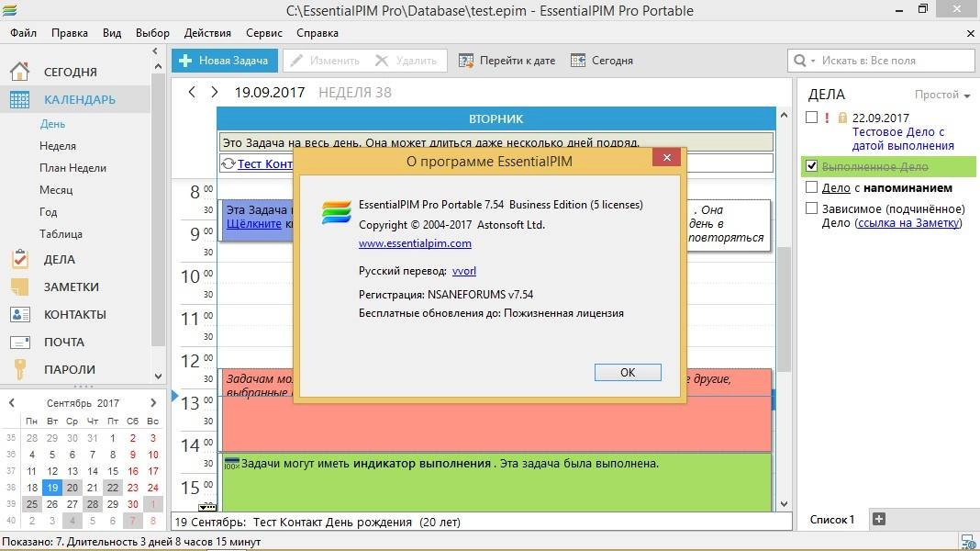Go to the next day arrow

pyautogui.click(x=215, y=93)
